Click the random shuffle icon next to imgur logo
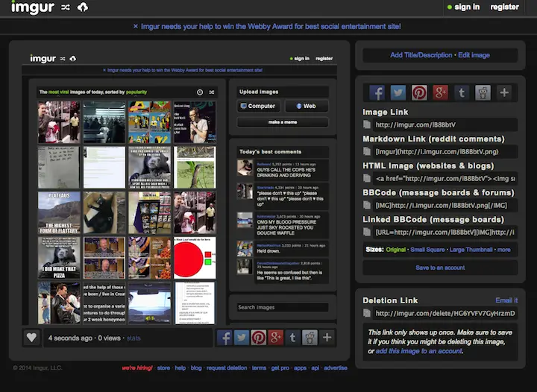Screen dimensions: 537x392 [x=66, y=7]
